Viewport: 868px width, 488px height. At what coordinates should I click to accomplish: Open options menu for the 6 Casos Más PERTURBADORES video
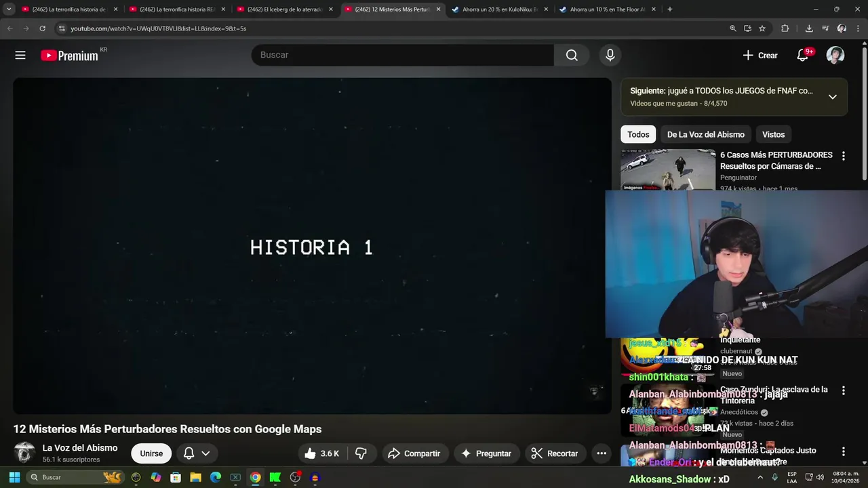point(843,156)
